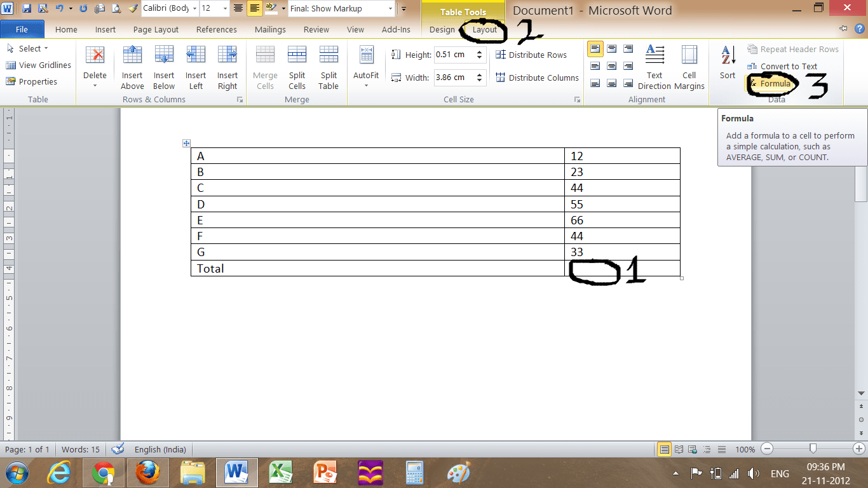This screenshot has width=868, height=488.
Task: Switch to Web Layout view
Action: click(693, 449)
